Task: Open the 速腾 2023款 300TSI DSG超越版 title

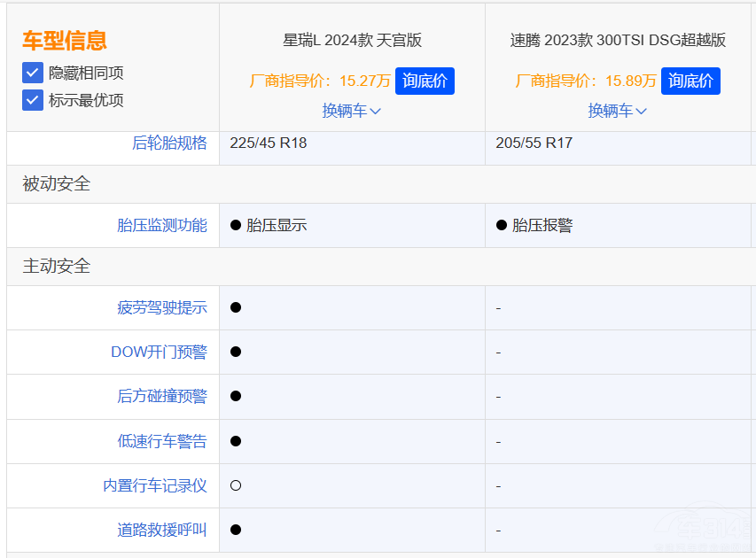Action: [618, 40]
